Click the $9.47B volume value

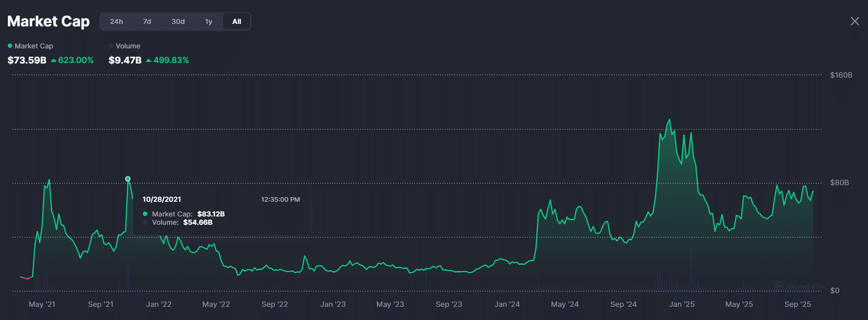[125, 60]
